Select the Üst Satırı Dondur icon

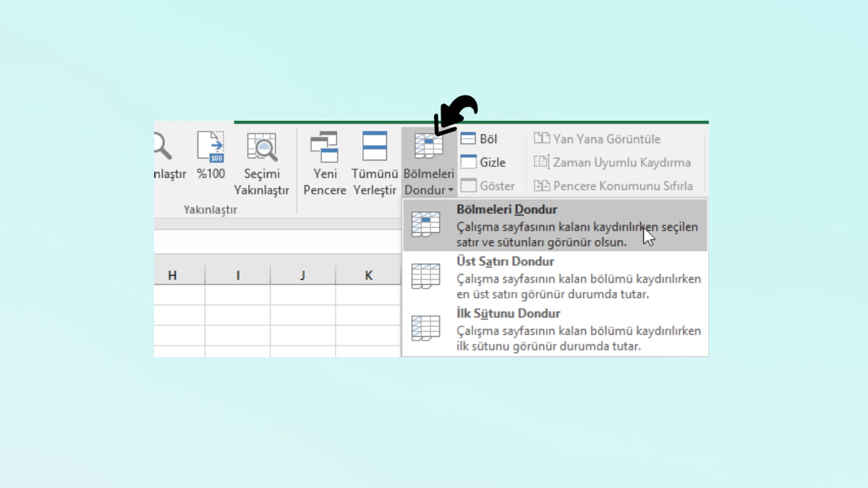tap(426, 275)
